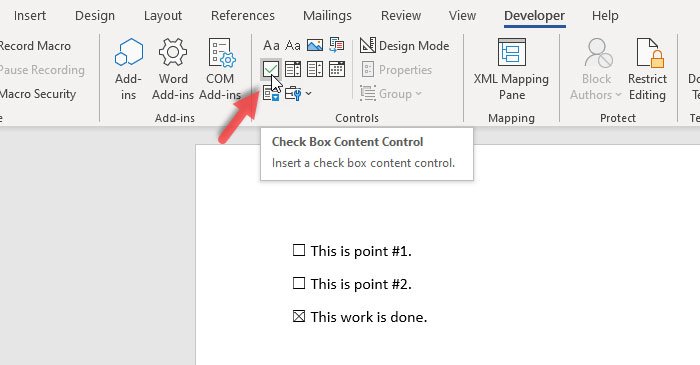700x365 pixels.
Task: Open COM Add-ins dialog
Action: tap(220, 69)
